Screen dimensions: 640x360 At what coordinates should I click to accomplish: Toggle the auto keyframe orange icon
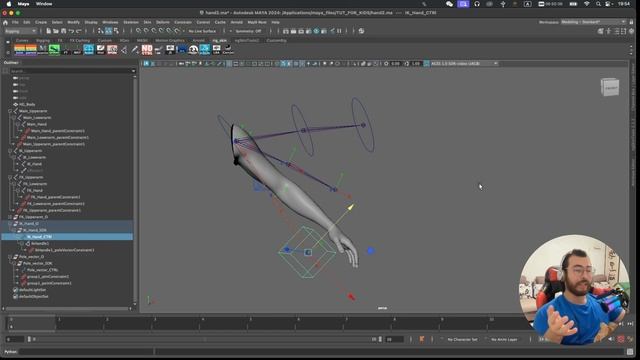point(422,339)
